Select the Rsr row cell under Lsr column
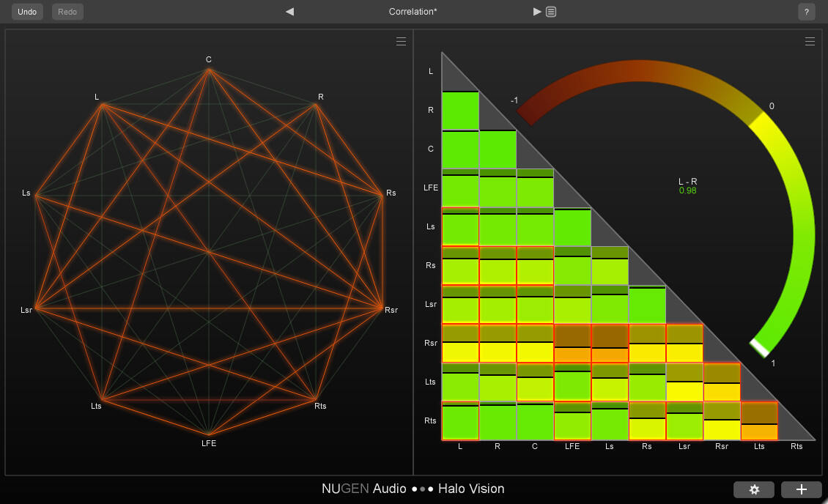This screenshot has width=828, height=504. click(684, 344)
